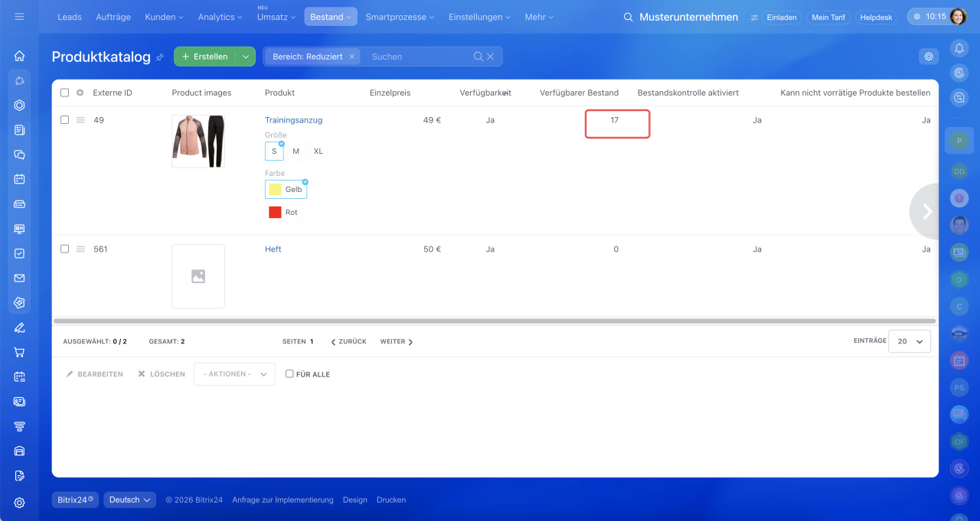Click the magnifier icon in the filter search box
980x521 pixels.
(479, 57)
